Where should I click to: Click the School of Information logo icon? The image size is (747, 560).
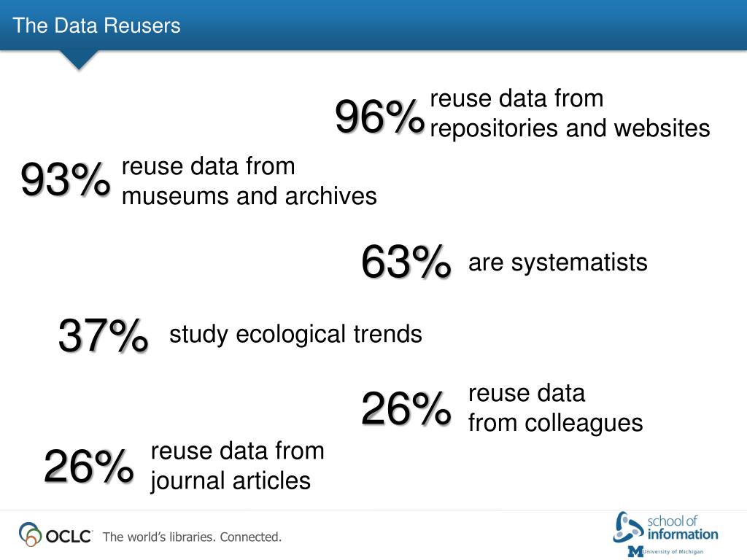628,526
